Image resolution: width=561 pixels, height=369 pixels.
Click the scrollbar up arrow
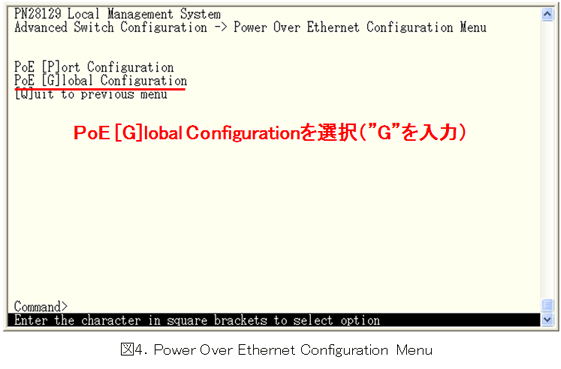(547, 14)
